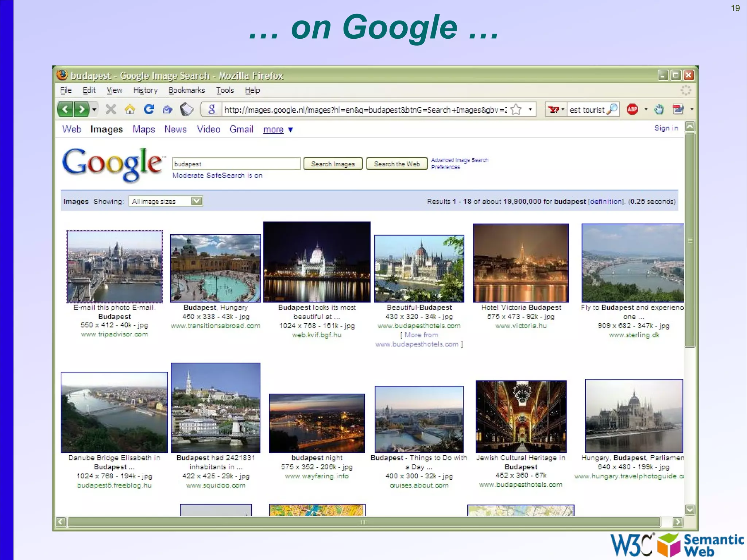Bookmark this page with the star icon
Viewport: 747px width, 560px height.
[x=516, y=109]
